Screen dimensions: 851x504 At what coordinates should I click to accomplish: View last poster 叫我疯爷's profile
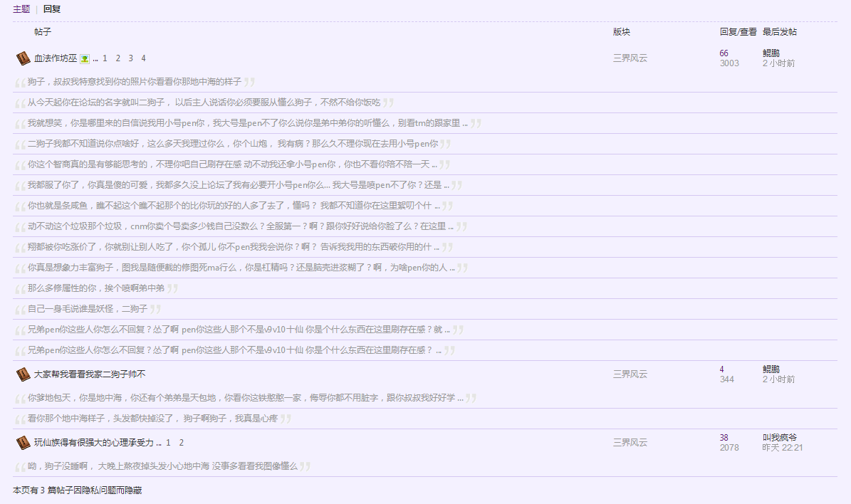(x=780, y=438)
